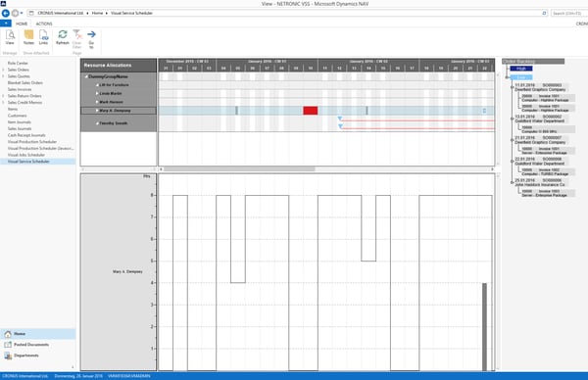Collapse the DummyGroupName resource group

click(86, 76)
